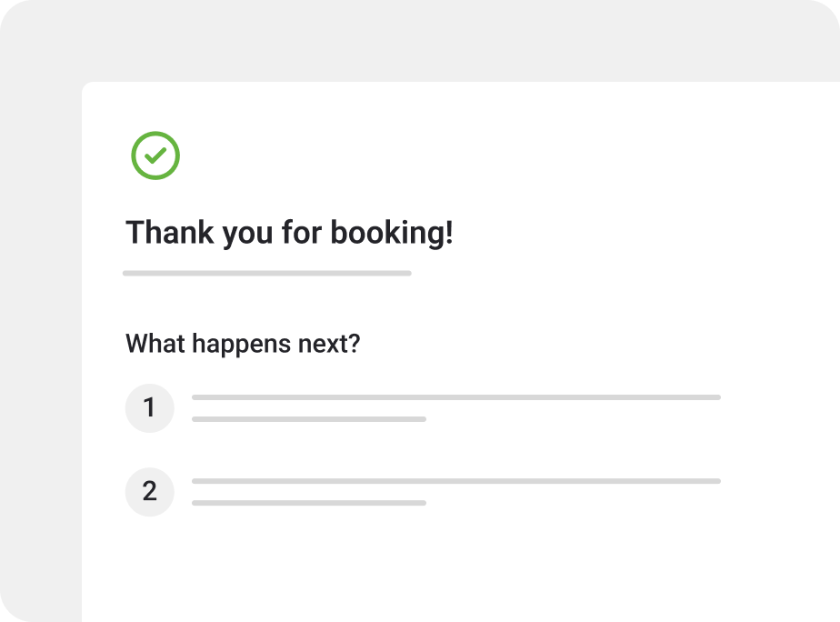
Task: Click the green checkmark success icon
Action: pos(155,155)
